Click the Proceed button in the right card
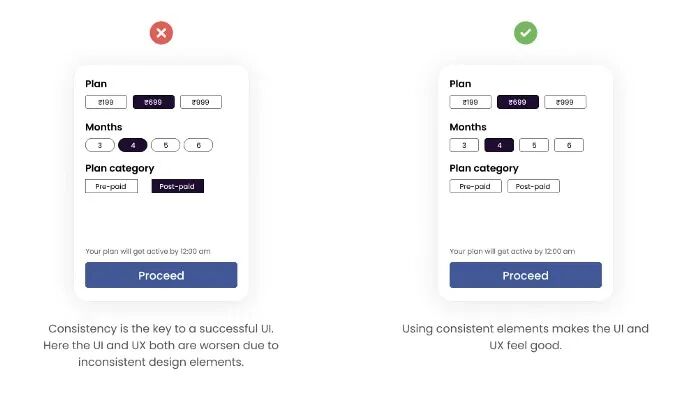The width and height of the screenshot is (700, 402). click(x=525, y=275)
